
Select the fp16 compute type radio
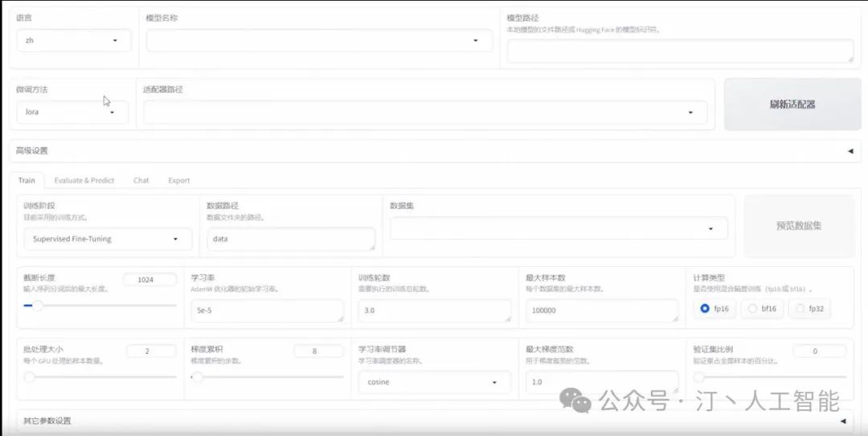(x=714, y=309)
